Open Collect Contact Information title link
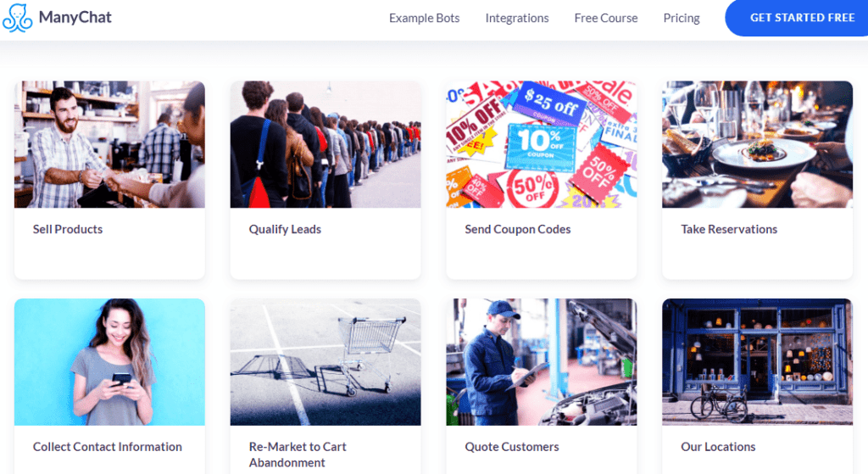Screen dimensions: 868x474 pos(108,447)
